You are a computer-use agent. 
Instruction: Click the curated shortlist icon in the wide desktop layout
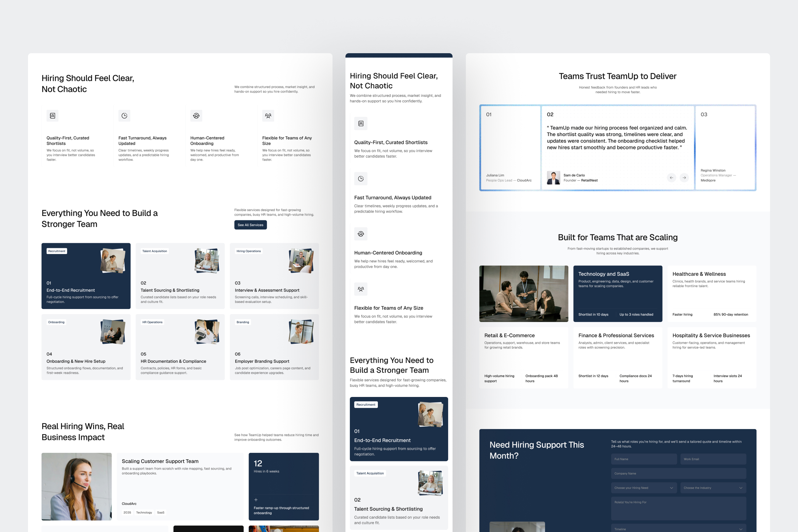pos(53,116)
